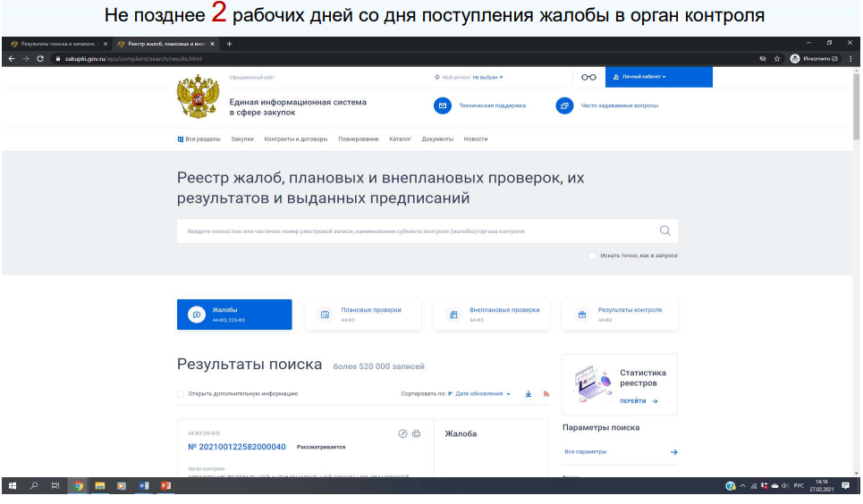The image size is (863, 504).
Task: Click the Часто задаваемые вопросы icon
Action: pos(564,105)
